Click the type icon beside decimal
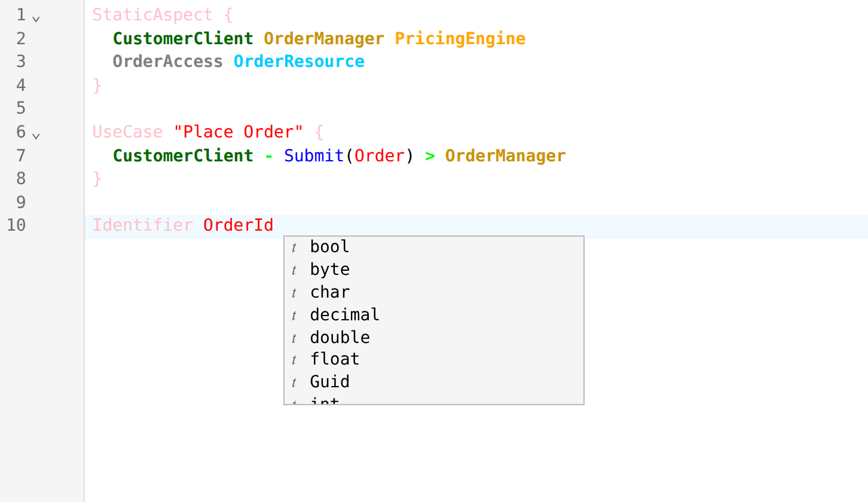The height and width of the screenshot is (502, 868). click(294, 315)
